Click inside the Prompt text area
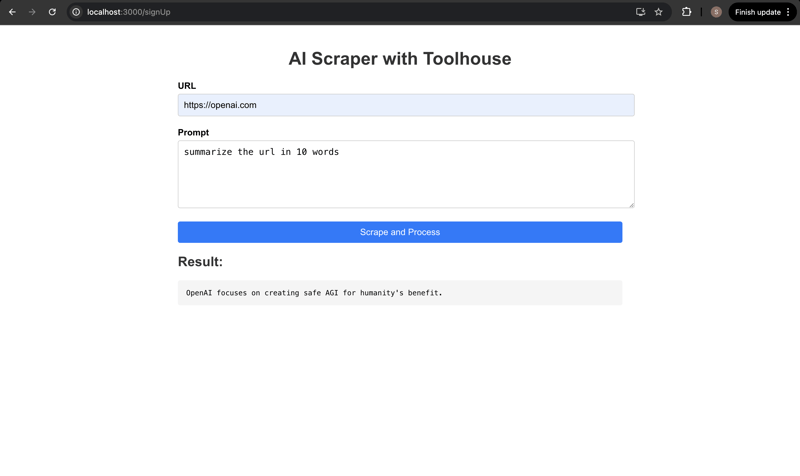 tap(406, 174)
